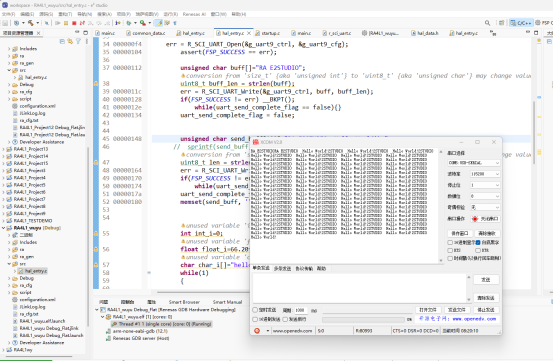Screen dimensions: 554x361
Task: Open the baud rate 115200 dropdown
Action: pos(485,174)
